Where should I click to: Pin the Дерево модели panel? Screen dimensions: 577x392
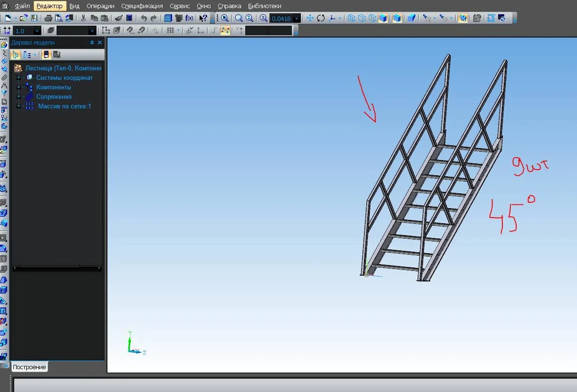[92, 43]
